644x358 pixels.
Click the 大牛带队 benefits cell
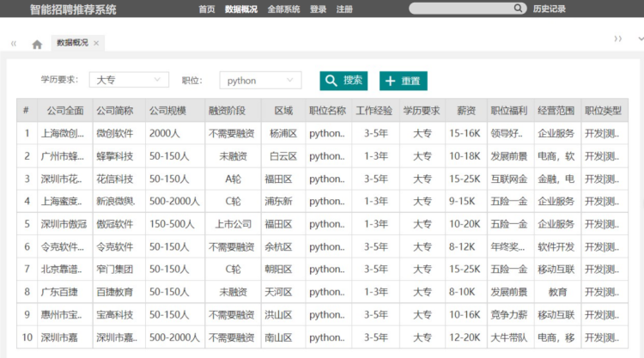pos(509,337)
